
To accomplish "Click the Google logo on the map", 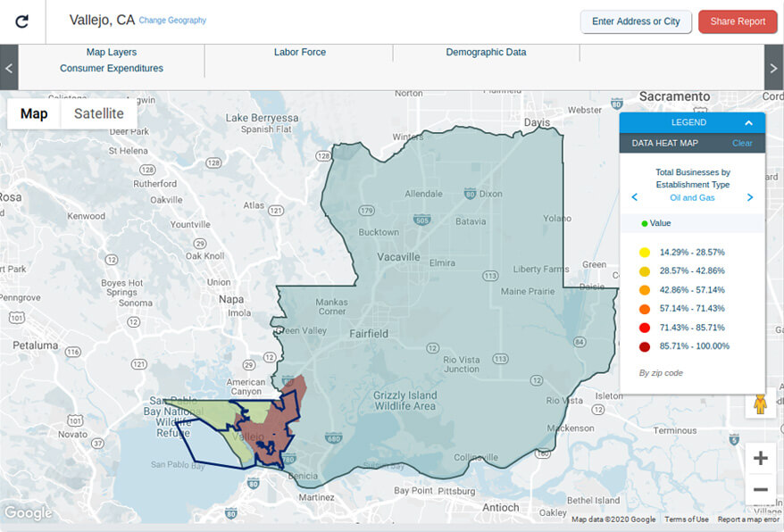I will (28, 513).
